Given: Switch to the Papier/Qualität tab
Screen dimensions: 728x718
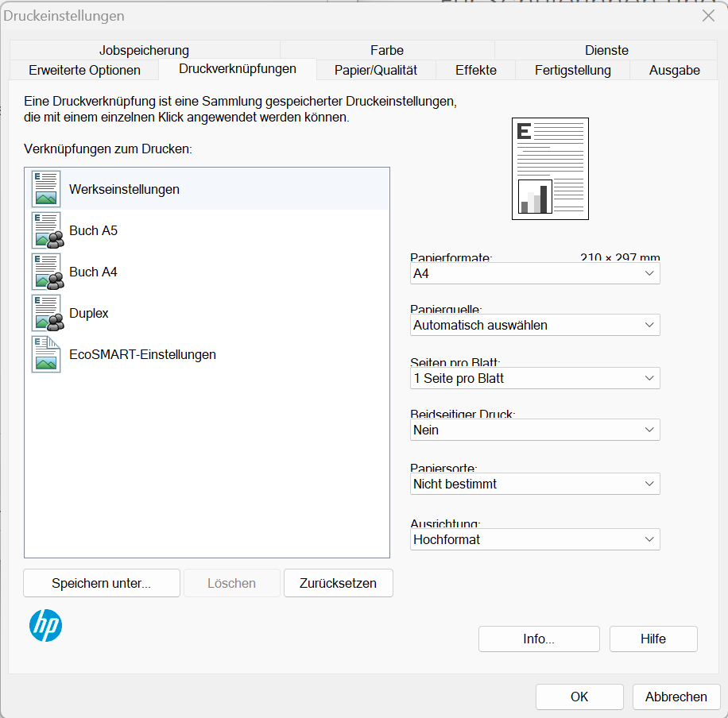Looking at the screenshot, I should coord(375,70).
